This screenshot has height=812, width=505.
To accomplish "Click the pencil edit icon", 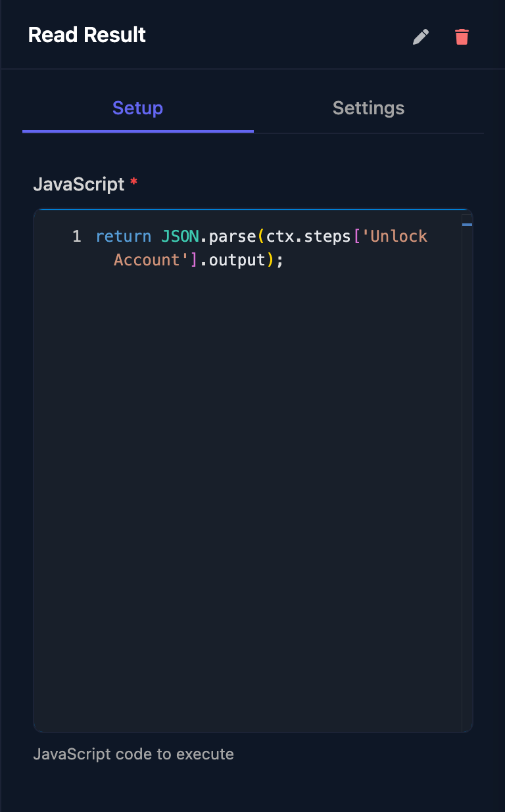I will coord(421,37).
